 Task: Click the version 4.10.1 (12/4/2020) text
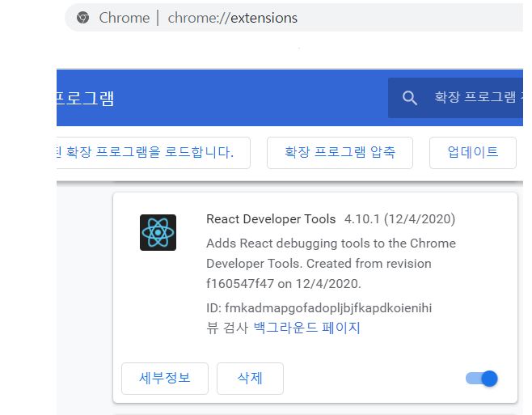click(x=399, y=219)
